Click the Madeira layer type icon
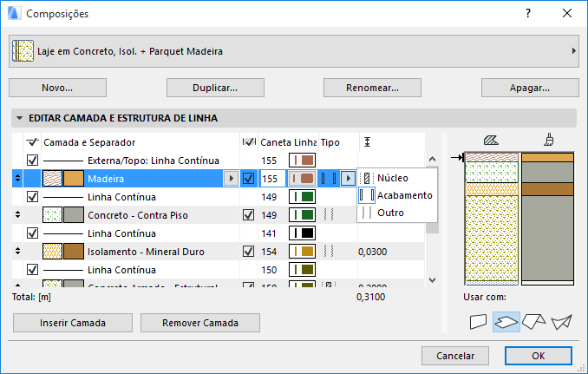 (x=329, y=178)
